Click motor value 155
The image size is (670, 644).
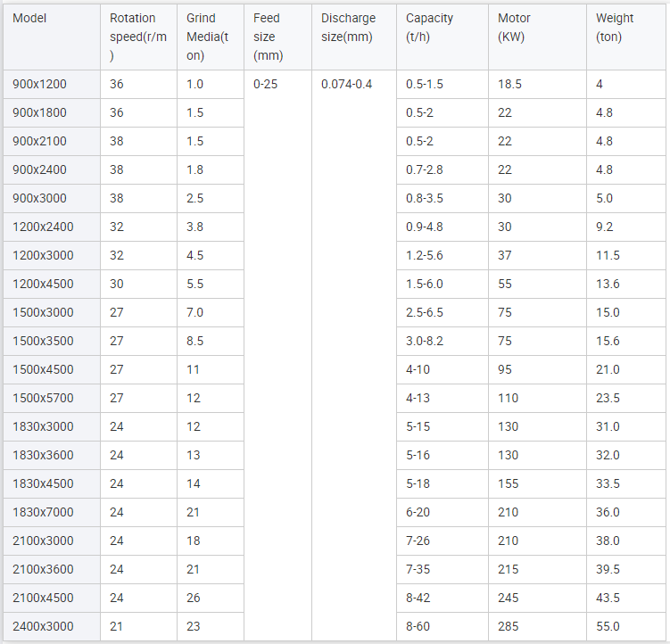(508, 483)
